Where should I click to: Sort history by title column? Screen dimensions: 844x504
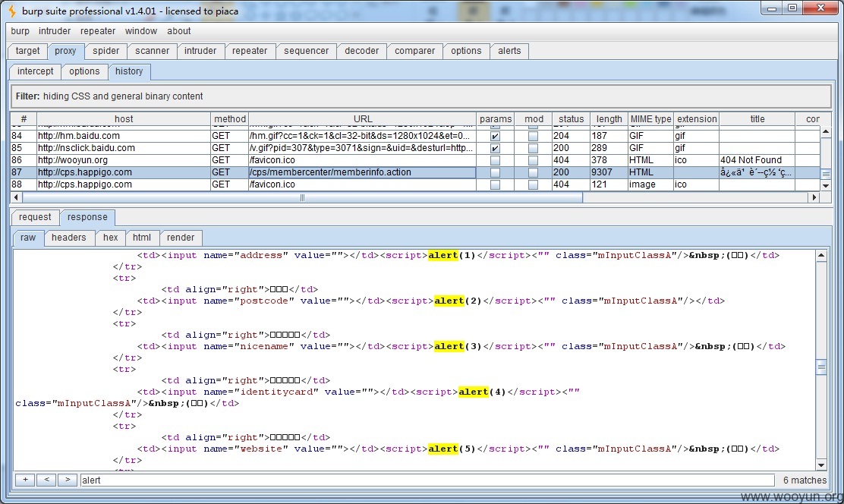point(757,119)
